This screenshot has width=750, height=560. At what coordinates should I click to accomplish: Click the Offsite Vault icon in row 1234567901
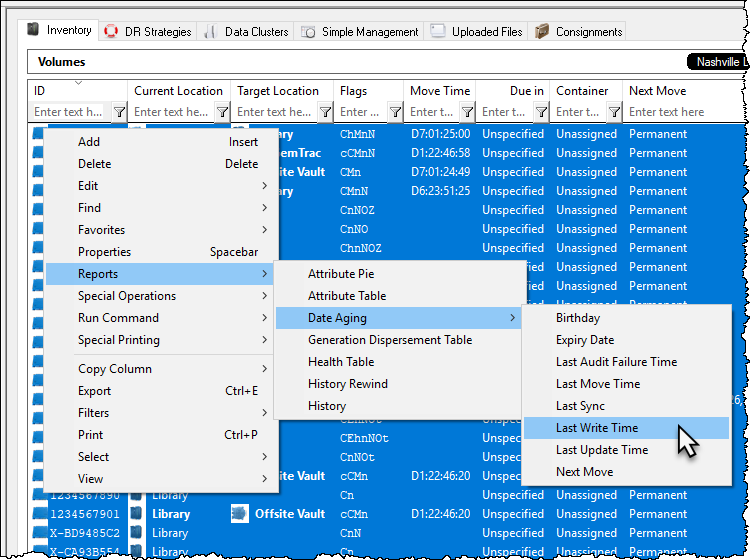(240, 514)
